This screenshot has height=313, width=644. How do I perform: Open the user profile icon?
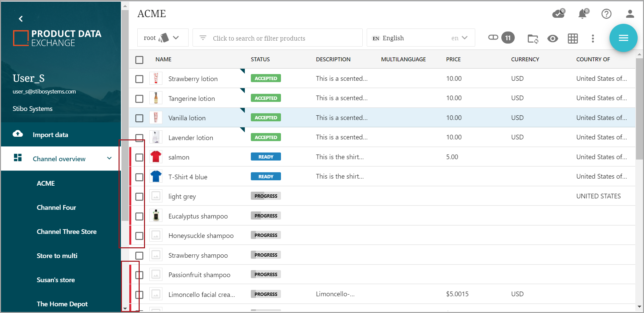[630, 14]
